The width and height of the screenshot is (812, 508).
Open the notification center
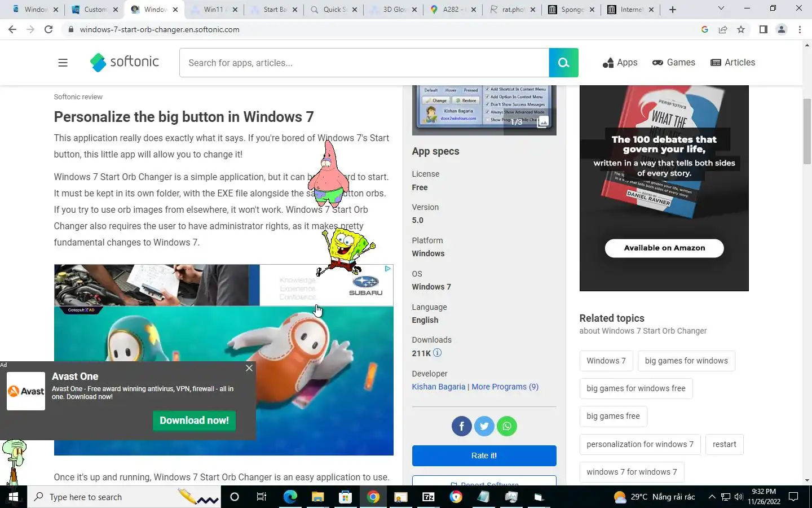[x=793, y=497]
